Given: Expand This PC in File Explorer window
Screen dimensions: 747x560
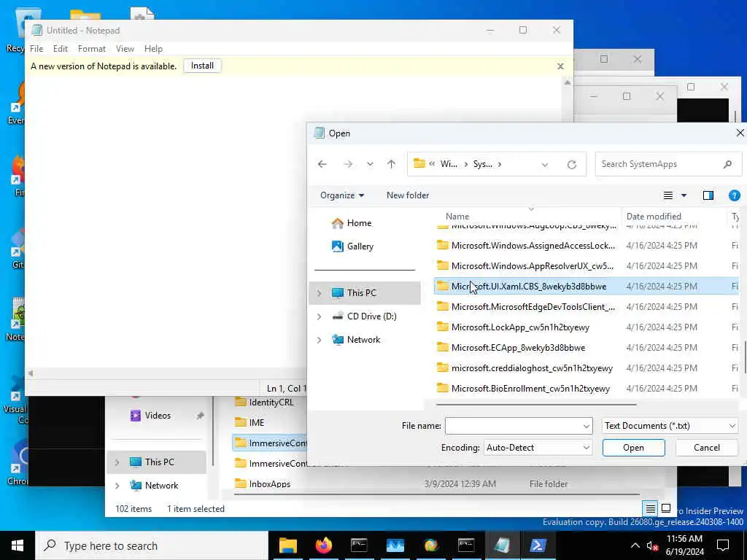Looking at the screenshot, I should (x=117, y=462).
